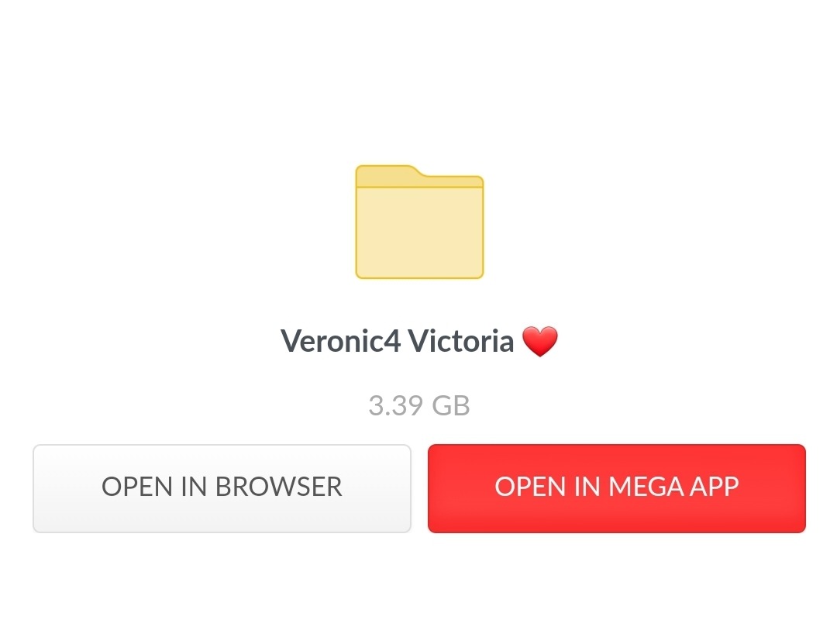Open the folder in MEGA app
This screenshot has width=837, height=644.
pos(617,488)
